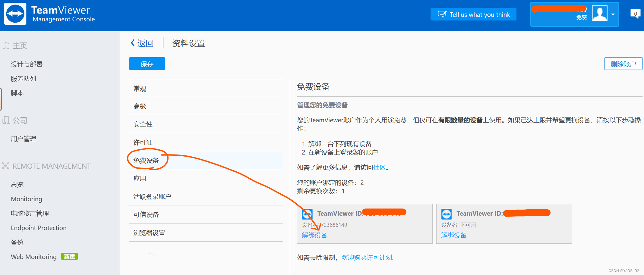Click TeamViewer icon on device 723686149 card
The width and height of the screenshot is (644, 275).
pyautogui.click(x=307, y=214)
